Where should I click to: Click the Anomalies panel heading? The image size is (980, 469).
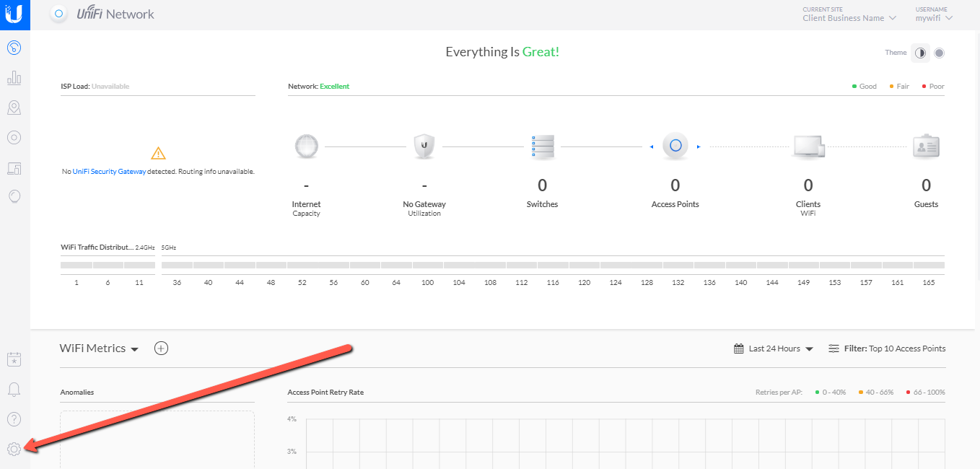point(77,393)
